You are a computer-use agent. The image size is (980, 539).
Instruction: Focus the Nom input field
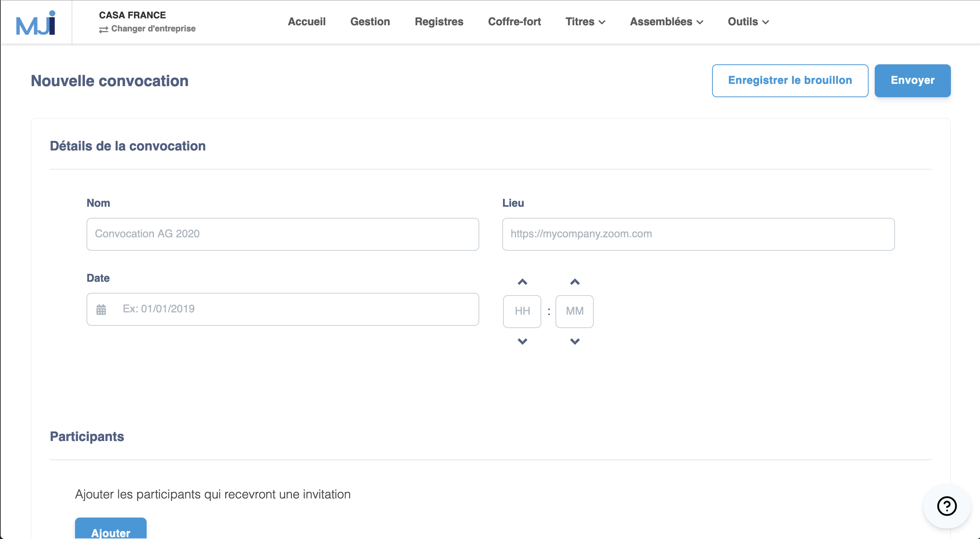pos(283,234)
